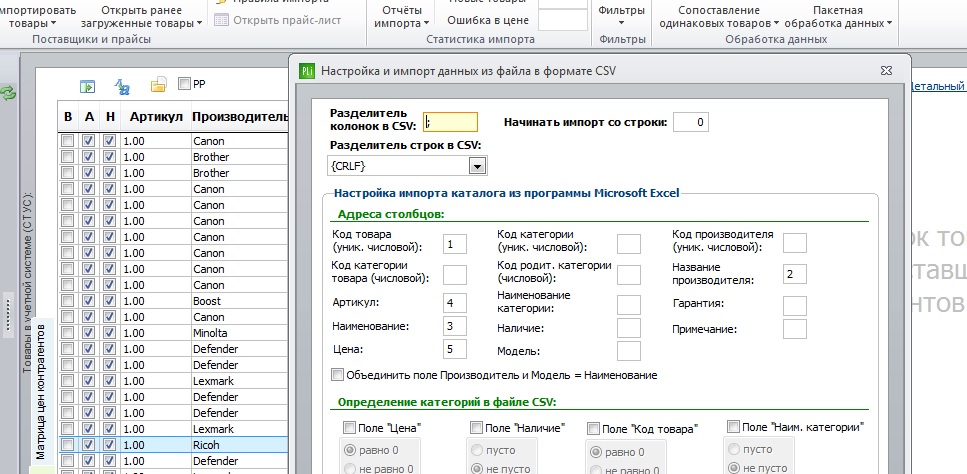Open the Фильтры dropdown in the ribbon
The height and width of the screenshot is (474, 967).
621,17
